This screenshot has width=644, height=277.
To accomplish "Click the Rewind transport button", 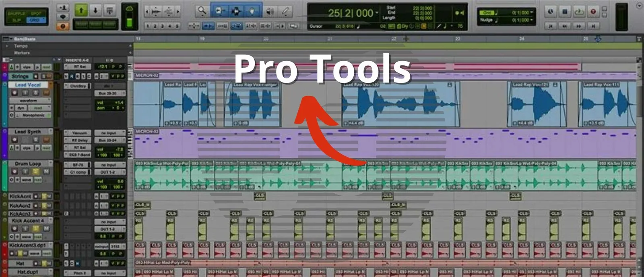I will pyautogui.click(x=565, y=26).
